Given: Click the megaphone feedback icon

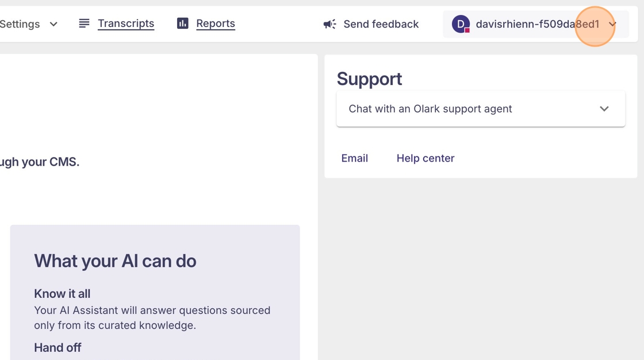Looking at the screenshot, I should click(329, 24).
